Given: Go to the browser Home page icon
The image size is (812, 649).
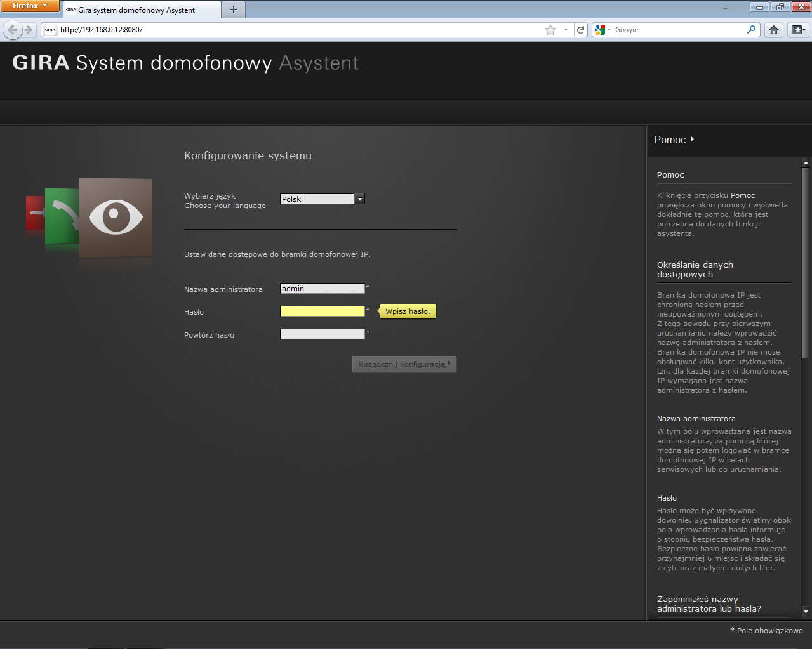Looking at the screenshot, I should (x=773, y=30).
